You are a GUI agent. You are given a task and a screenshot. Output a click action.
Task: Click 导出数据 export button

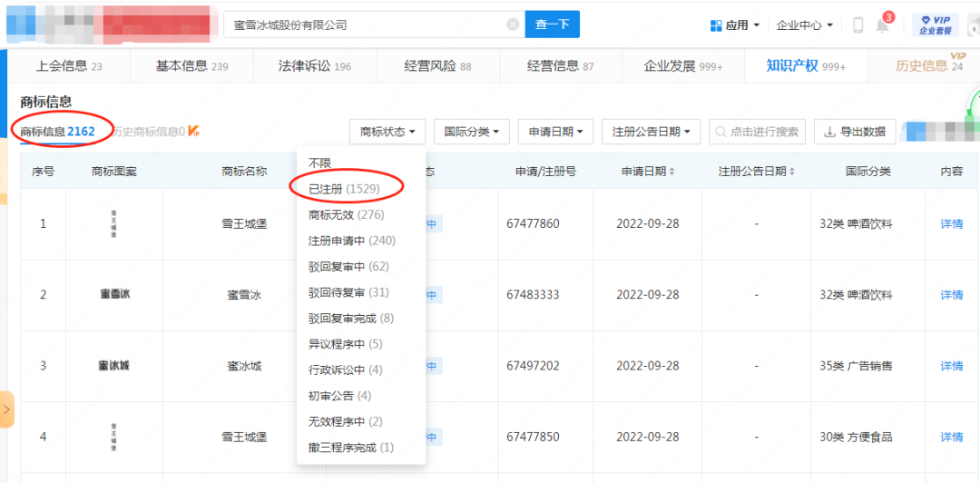855,132
